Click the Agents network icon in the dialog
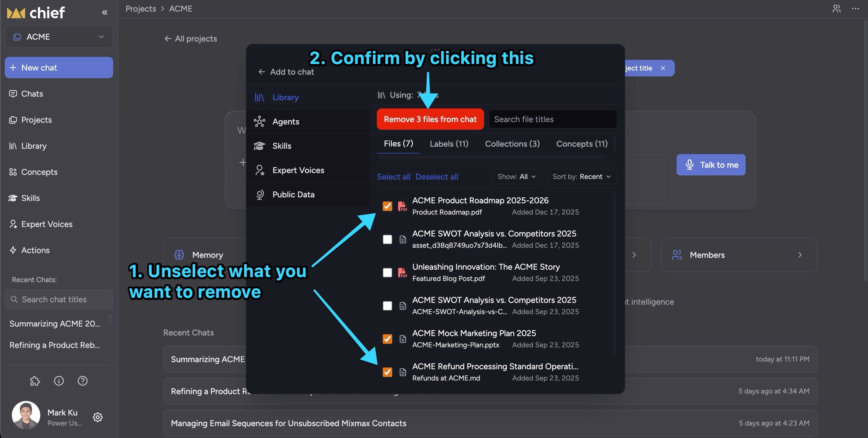The height and width of the screenshot is (438, 868). 259,122
